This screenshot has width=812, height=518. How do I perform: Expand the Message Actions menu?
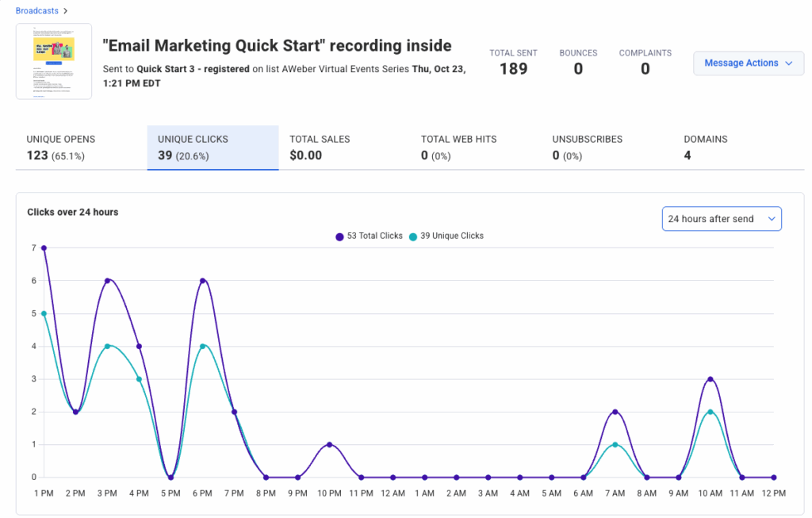746,63
